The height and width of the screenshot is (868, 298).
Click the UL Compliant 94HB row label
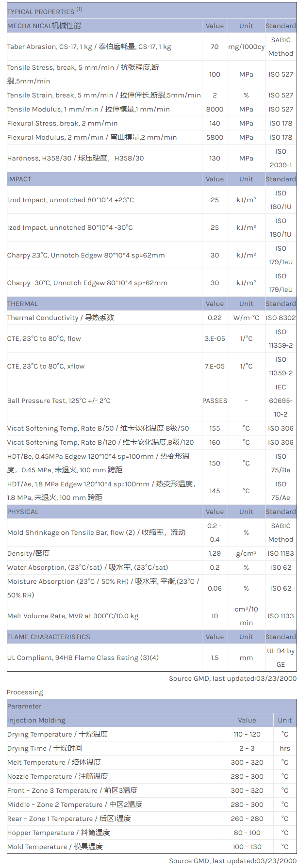(x=83, y=658)
